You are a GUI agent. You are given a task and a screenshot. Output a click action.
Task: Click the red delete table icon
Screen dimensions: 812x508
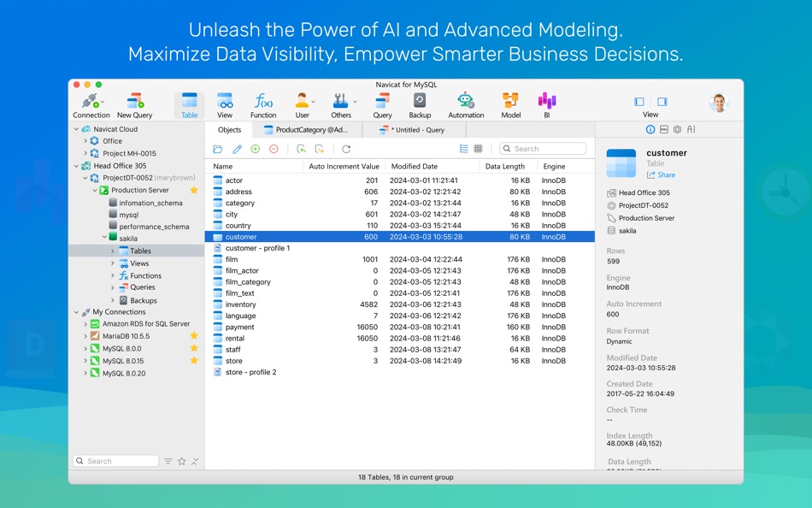point(274,149)
